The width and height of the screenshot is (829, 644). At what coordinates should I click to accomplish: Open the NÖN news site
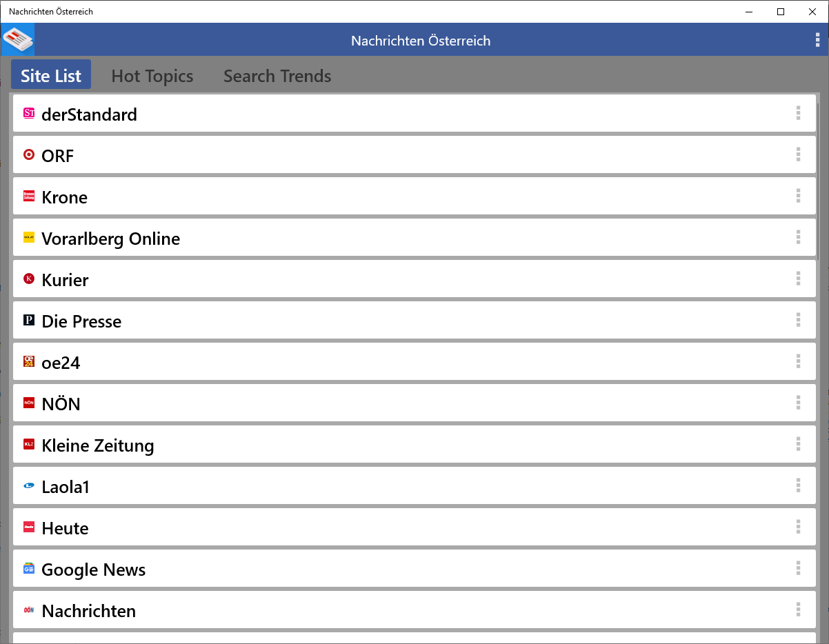click(x=415, y=403)
